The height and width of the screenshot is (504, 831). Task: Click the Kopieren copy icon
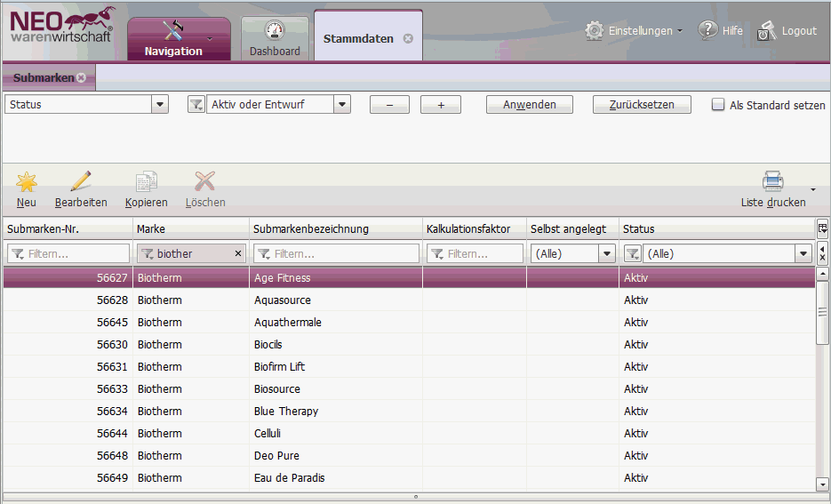pos(147,181)
